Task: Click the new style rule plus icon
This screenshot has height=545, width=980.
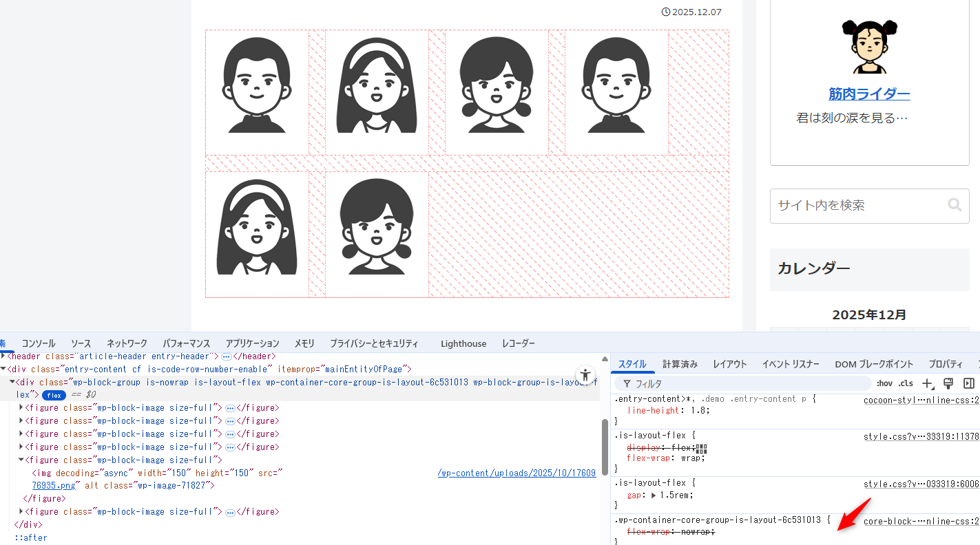Action: coord(927,383)
